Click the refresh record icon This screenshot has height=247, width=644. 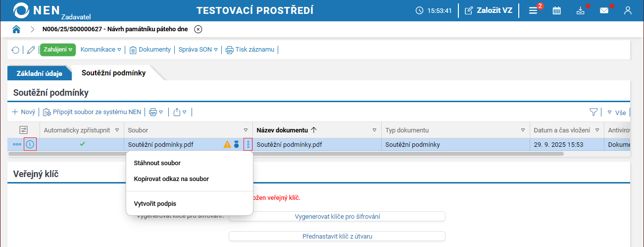[15, 50]
